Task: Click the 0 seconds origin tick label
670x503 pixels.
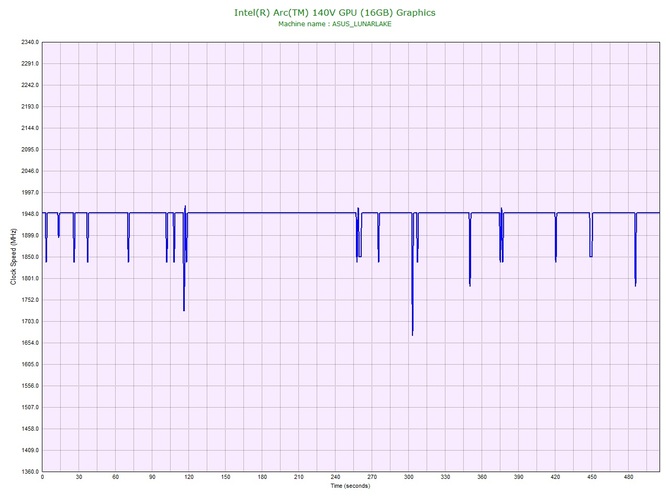Action: coord(42,478)
